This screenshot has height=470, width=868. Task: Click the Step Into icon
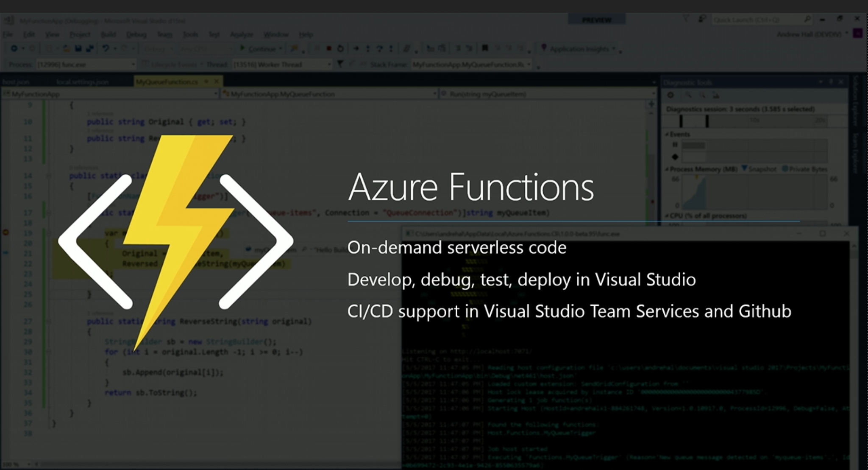[x=368, y=49]
